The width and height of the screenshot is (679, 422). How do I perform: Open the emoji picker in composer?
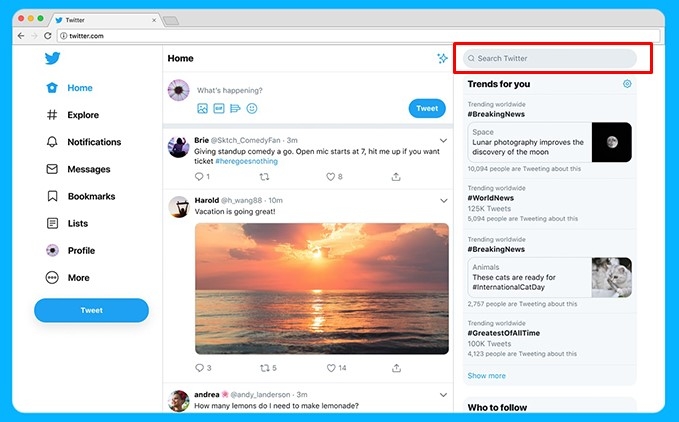(252, 108)
